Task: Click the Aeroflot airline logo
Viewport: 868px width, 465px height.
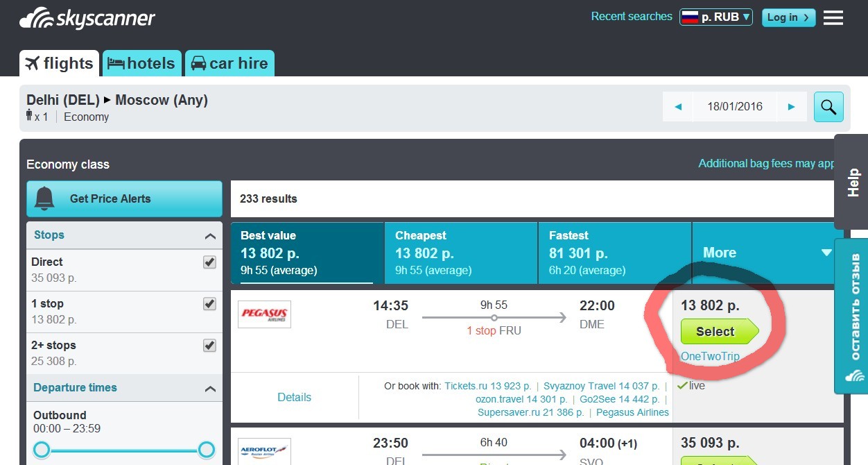Action: [x=264, y=450]
